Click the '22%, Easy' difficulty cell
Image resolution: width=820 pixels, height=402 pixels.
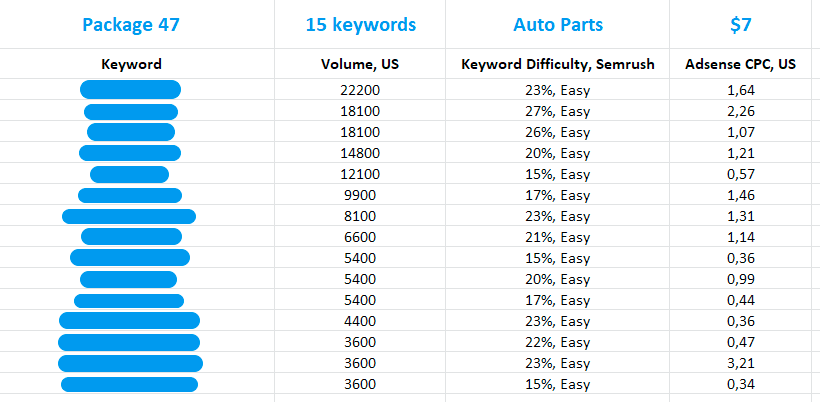[558, 342]
